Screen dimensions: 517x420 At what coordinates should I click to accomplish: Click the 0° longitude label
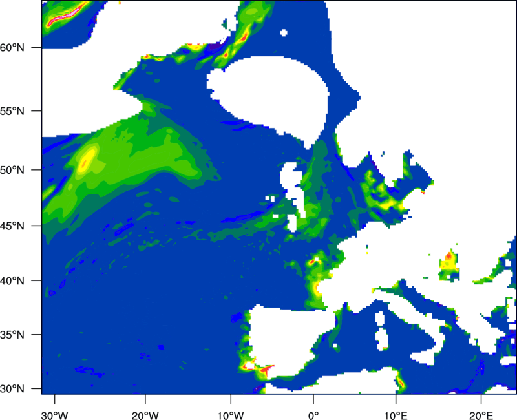(313, 415)
